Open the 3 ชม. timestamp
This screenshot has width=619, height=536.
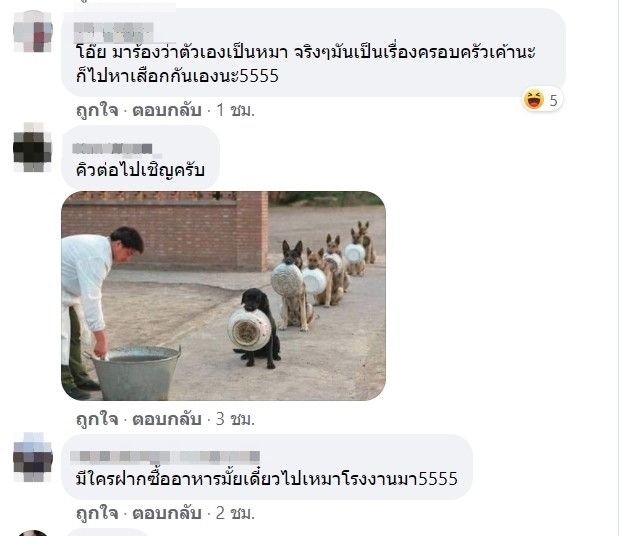[236, 419]
